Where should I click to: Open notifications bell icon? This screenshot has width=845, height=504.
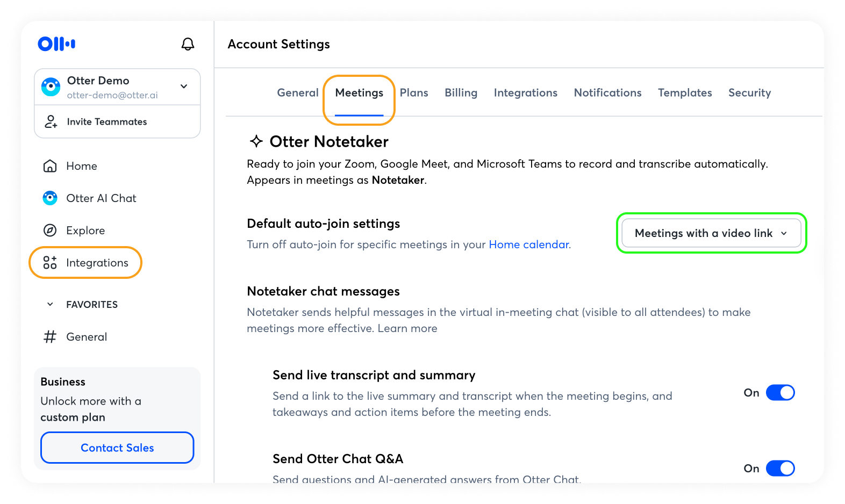188,44
